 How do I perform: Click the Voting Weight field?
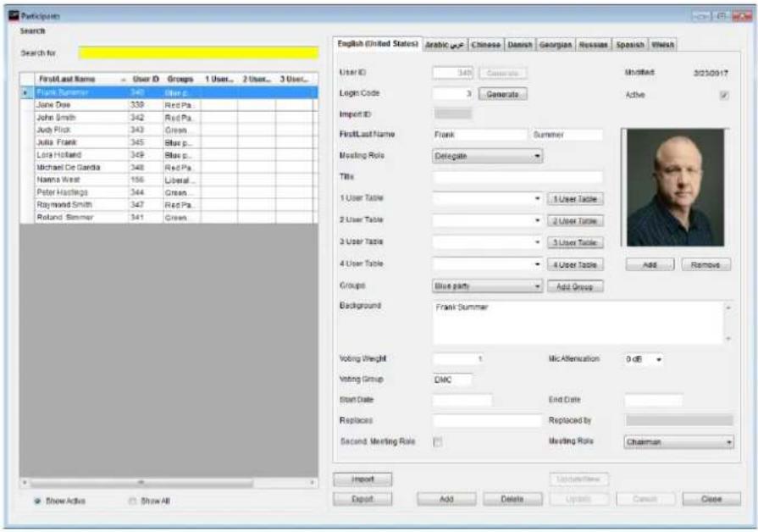[458, 359]
